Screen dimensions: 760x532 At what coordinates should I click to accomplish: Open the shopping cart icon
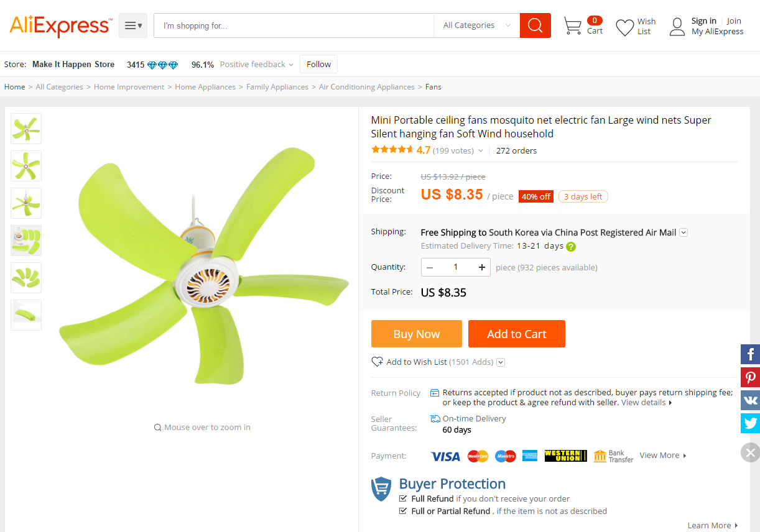click(572, 26)
